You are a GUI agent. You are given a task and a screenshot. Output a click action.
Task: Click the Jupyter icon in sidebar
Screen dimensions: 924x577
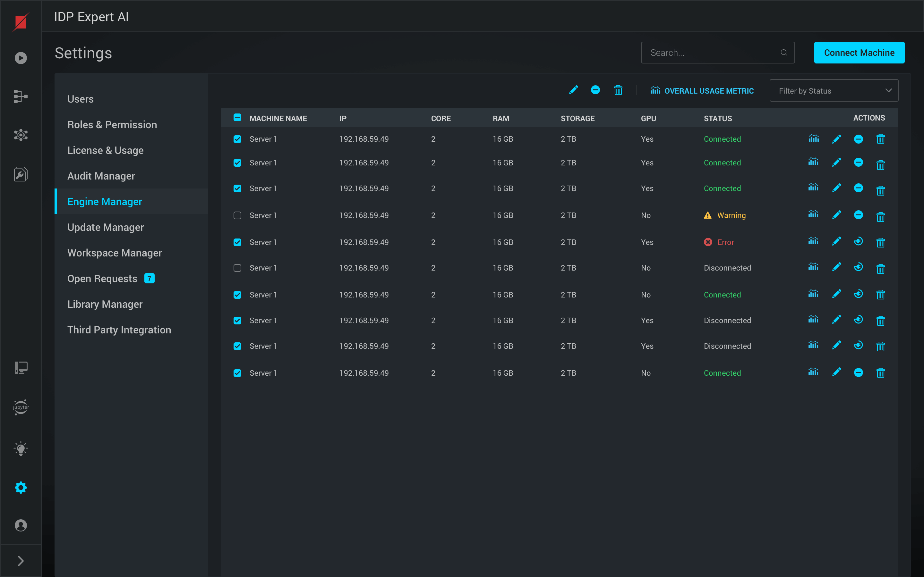tap(21, 407)
